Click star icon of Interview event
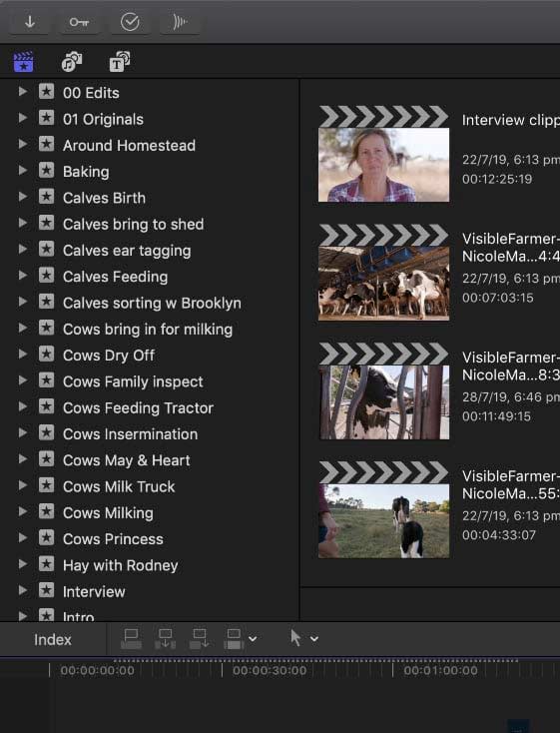560x733 pixels. [46, 590]
